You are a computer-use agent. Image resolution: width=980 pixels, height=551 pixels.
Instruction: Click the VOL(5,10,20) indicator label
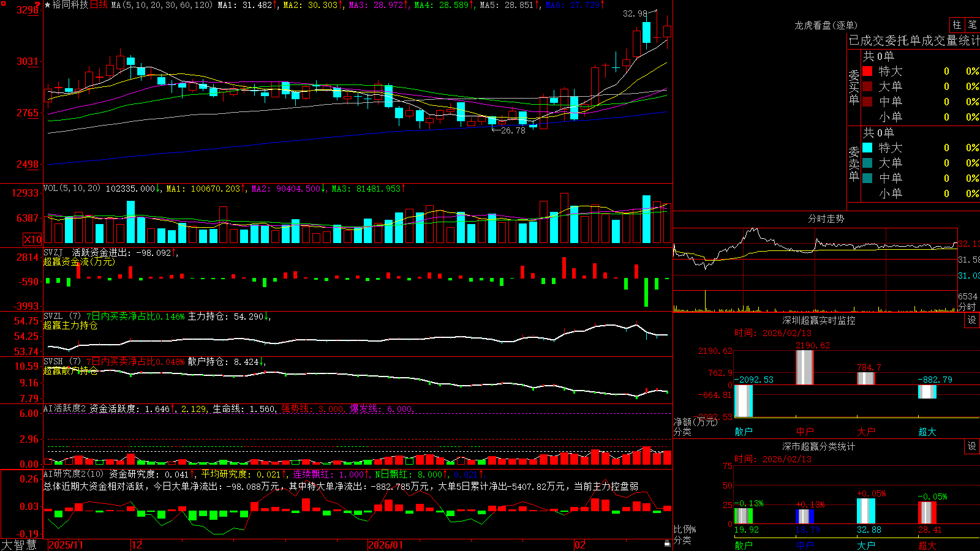pyautogui.click(x=72, y=188)
